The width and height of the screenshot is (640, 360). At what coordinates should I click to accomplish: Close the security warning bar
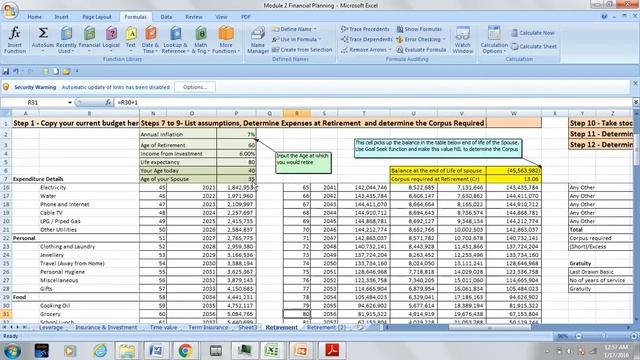(635, 83)
